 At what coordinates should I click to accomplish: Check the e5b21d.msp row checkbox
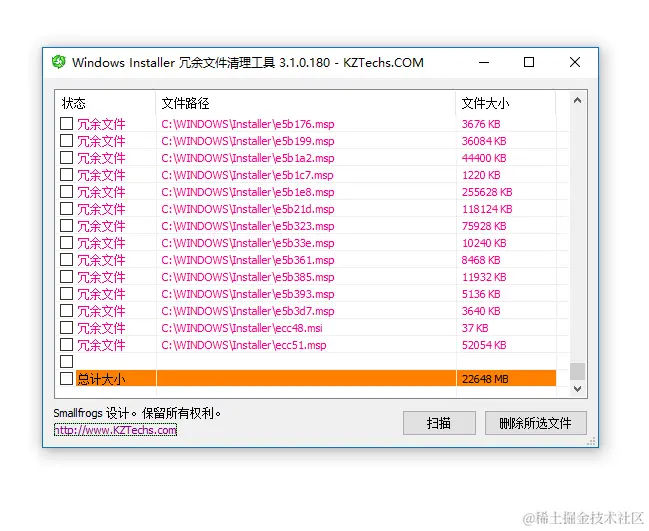[x=66, y=208]
